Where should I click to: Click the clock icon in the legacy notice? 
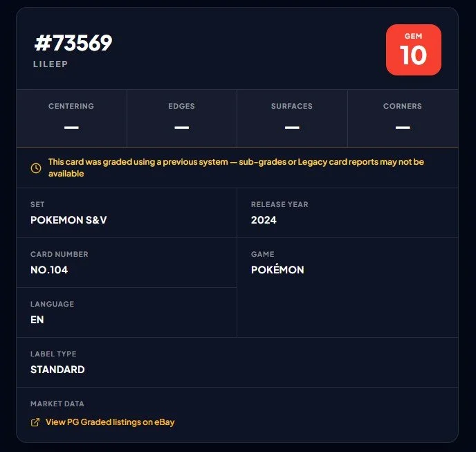(36, 168)
